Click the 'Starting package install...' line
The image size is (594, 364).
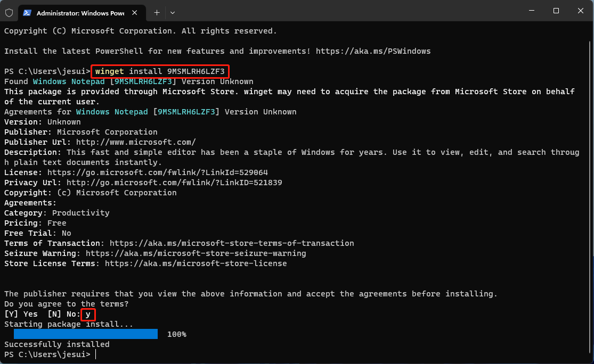69,324
